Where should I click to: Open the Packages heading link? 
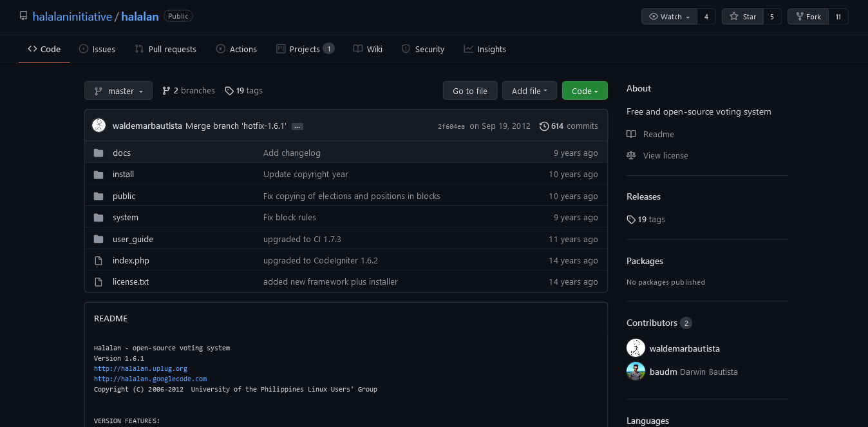tap(645, 261)
